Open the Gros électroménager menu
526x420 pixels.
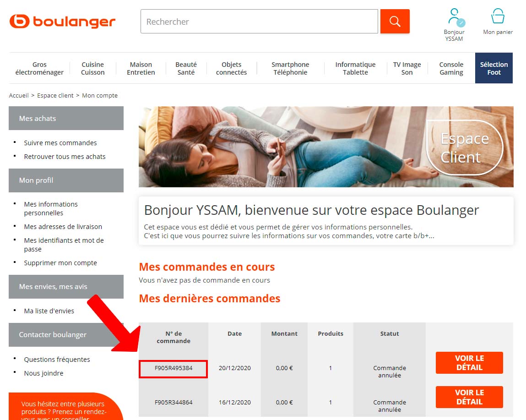39,69
